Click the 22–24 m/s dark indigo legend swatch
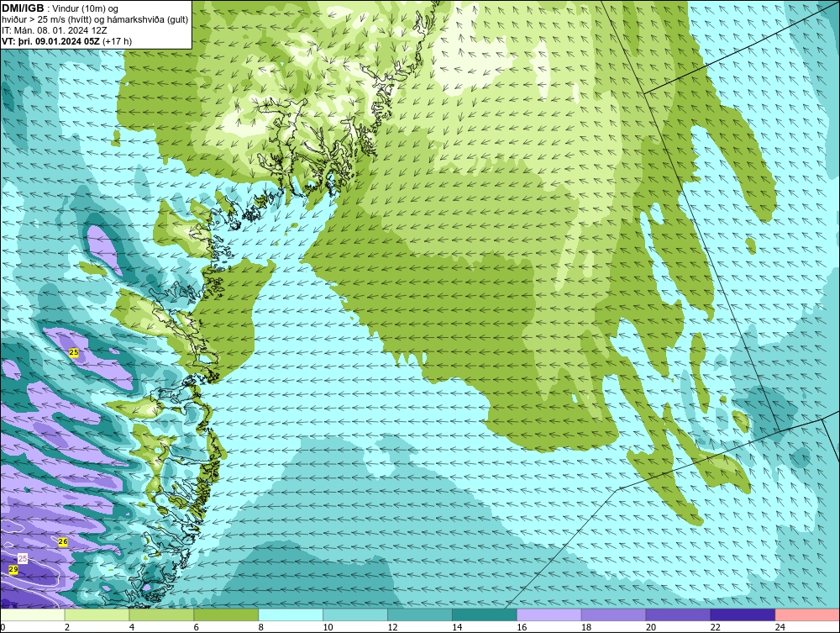The image size is (840, 633). tap(743, 615)
